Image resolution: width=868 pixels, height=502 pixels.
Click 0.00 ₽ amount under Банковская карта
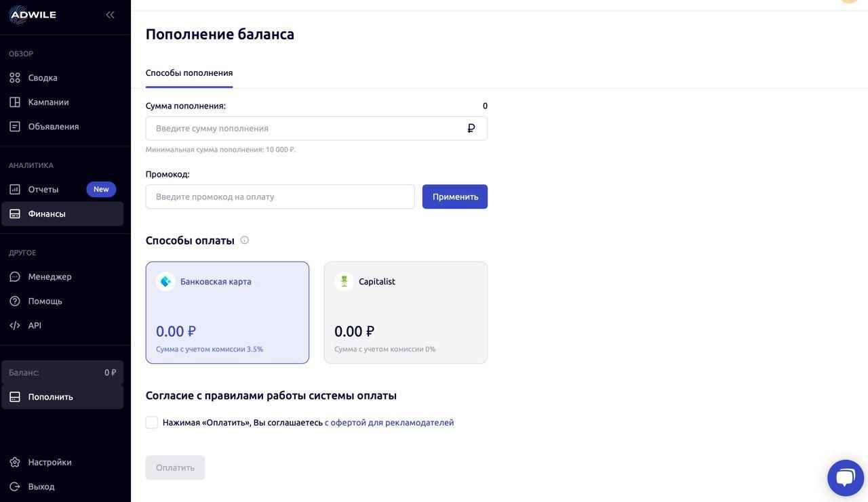pyautogui.click(x=176, y=331)
